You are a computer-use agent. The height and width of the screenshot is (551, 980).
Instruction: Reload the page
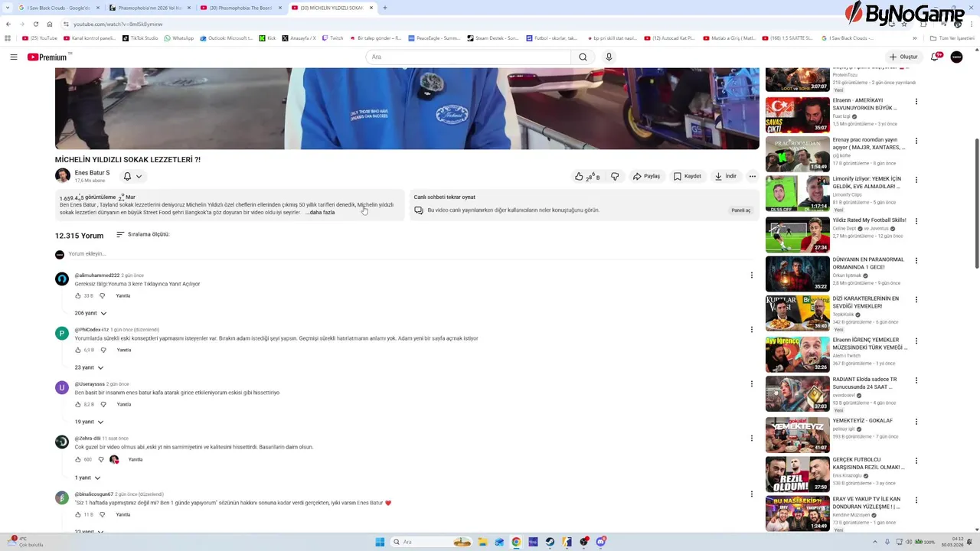click(x=35, y=24)
